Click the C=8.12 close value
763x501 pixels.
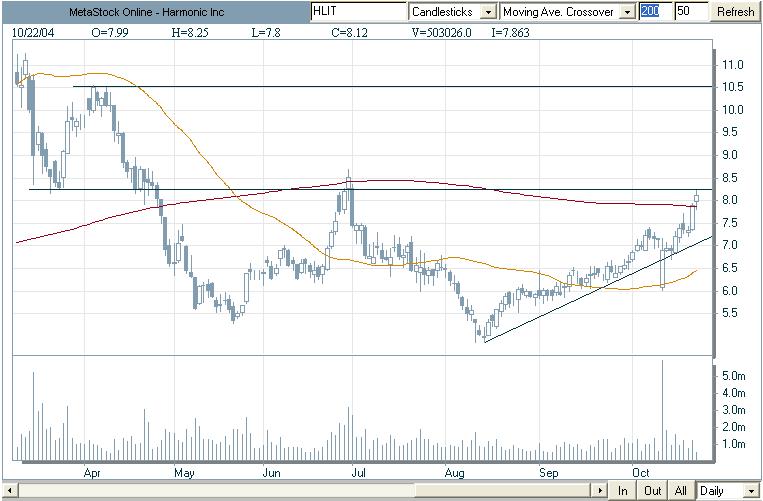349,33
